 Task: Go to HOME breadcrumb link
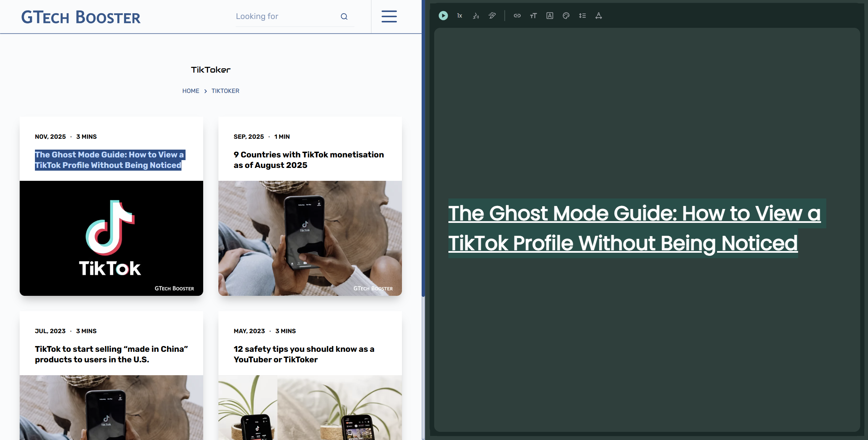pos(191,91)
